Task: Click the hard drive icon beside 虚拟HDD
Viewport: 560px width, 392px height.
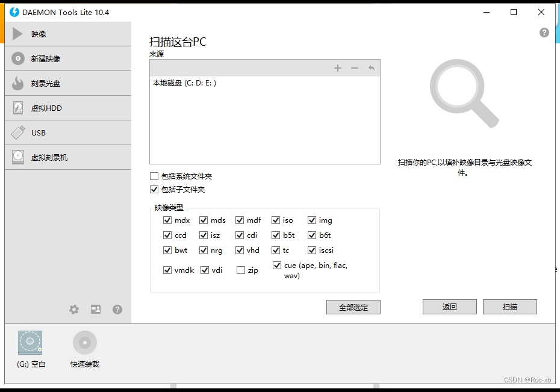Action: coord(18,107)
